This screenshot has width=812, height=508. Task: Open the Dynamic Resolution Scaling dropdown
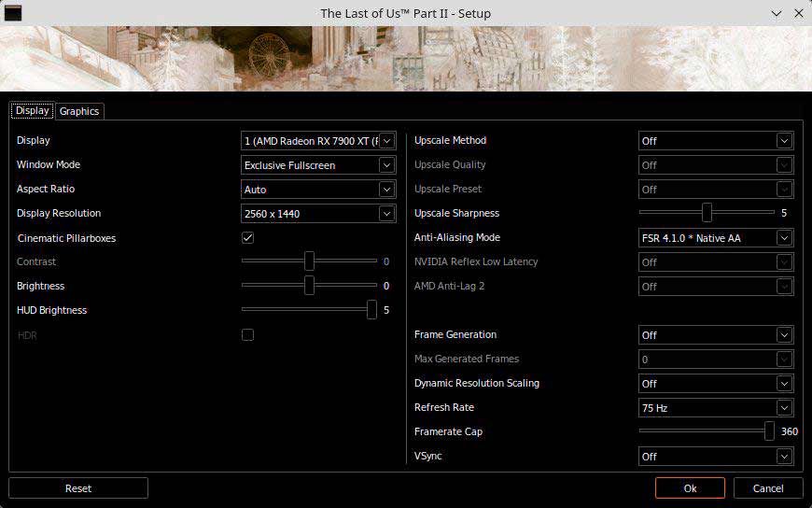[x=716, y=384]
